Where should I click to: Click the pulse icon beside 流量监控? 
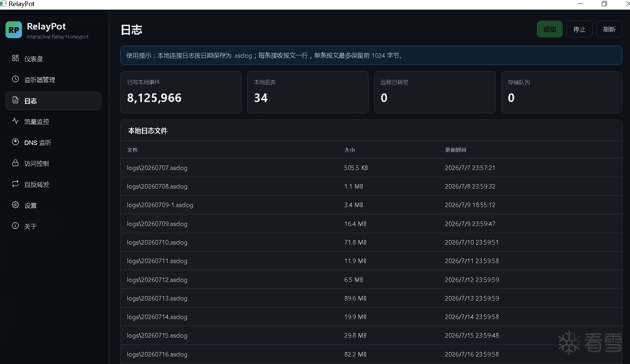tap(15, 121)
